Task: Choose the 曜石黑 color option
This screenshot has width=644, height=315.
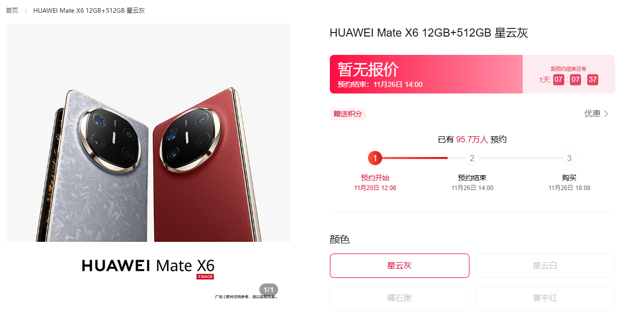Action: coord(399,298)
